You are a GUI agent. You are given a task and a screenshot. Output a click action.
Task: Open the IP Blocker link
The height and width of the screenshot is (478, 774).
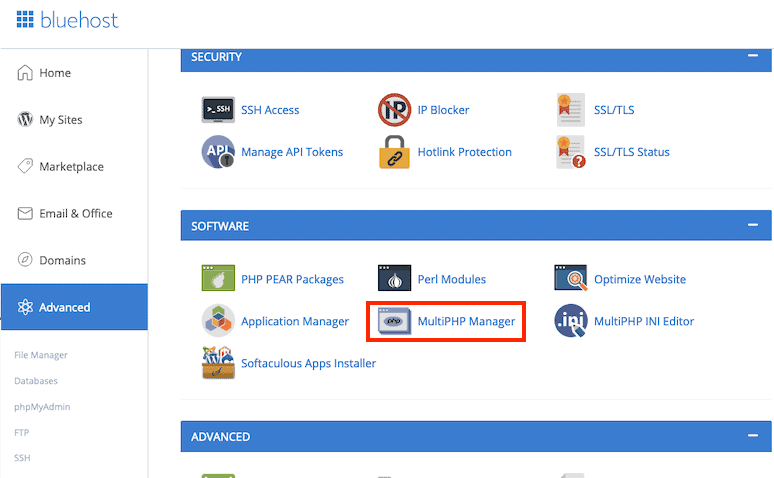pyautogui.click(x=443, y=110)
